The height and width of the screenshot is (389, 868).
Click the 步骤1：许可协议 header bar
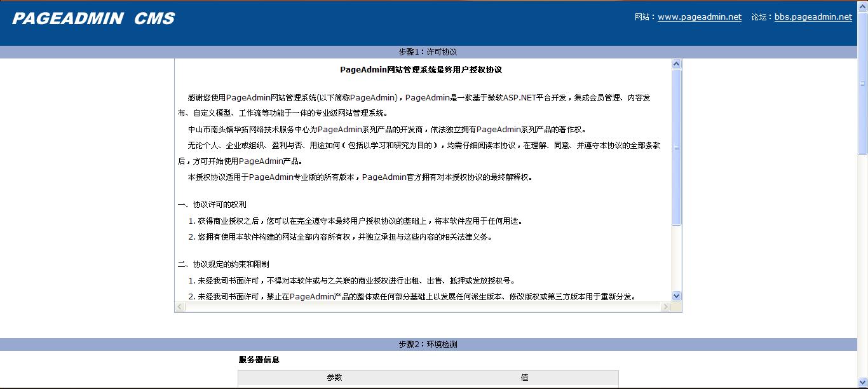[x=428, y=52]
